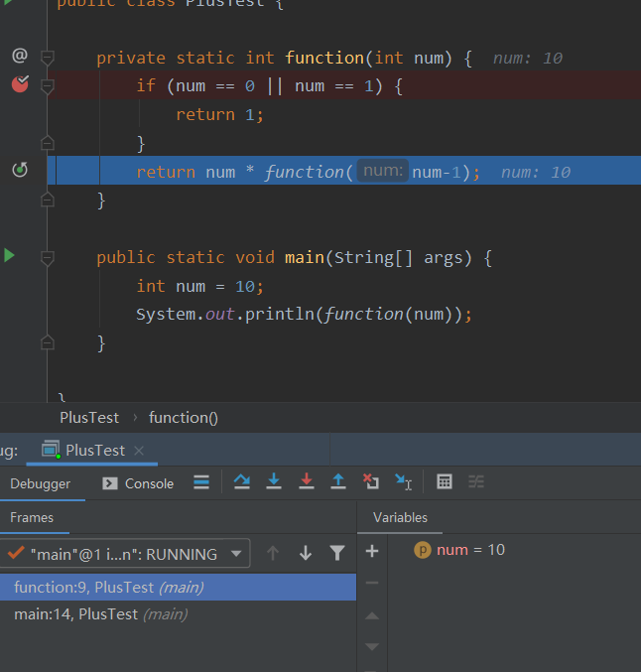
Task: Click the red Force Step Into icon
Action: pos(307,482)
